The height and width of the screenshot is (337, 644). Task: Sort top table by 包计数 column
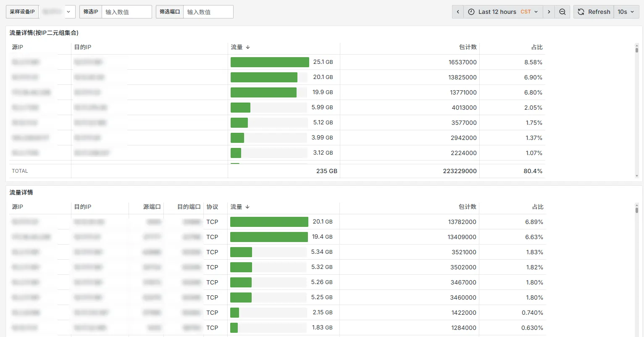click(x=468, y=47)
